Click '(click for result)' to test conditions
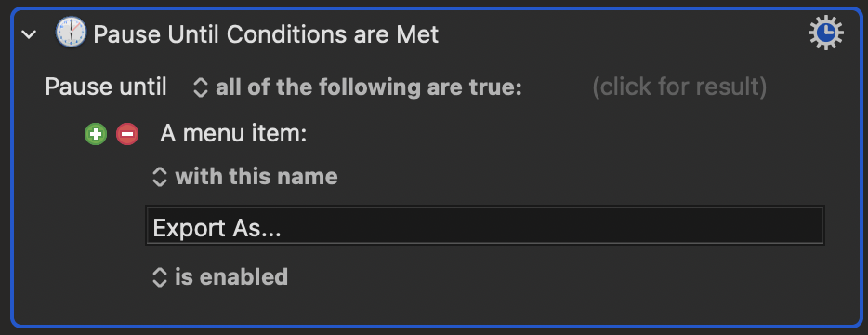 [x=679, y=87]
